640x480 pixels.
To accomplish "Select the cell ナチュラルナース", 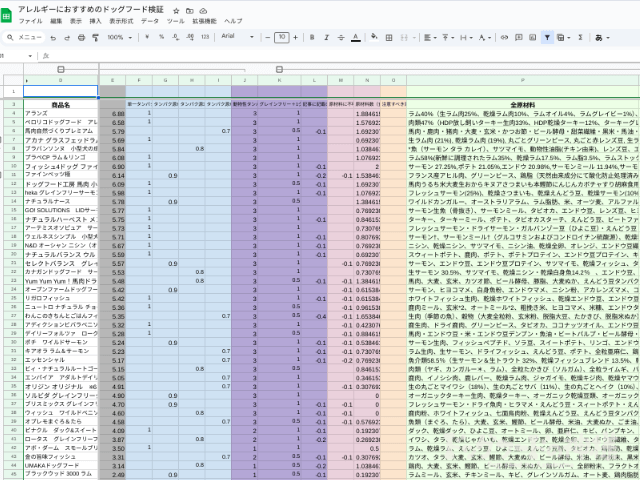I will tap(61, 201).
